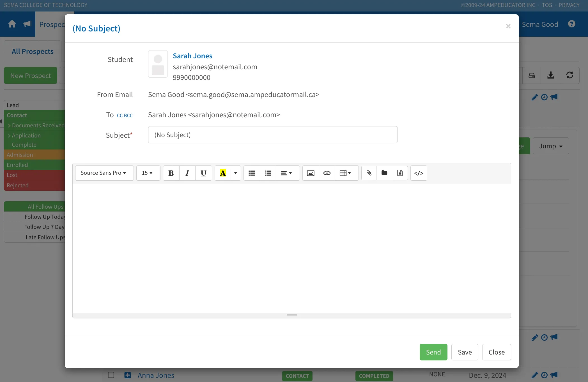Click the document template icon in toolbar
Screen dimensions: 588x382
point(400,173)
